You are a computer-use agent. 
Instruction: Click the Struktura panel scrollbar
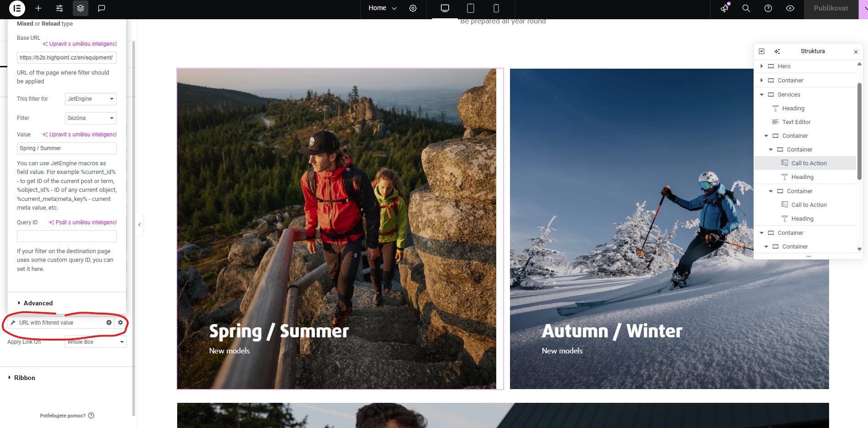[x=859, y=131]
